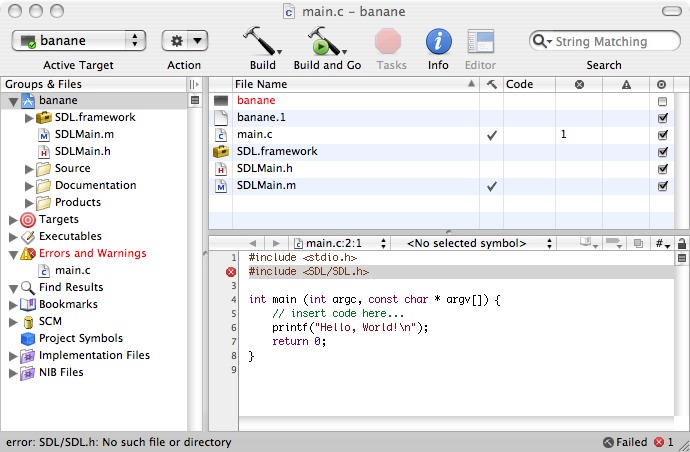Open the breakpoints popup icon
This screenshot has height=452, width=690.
pos(613,243)
